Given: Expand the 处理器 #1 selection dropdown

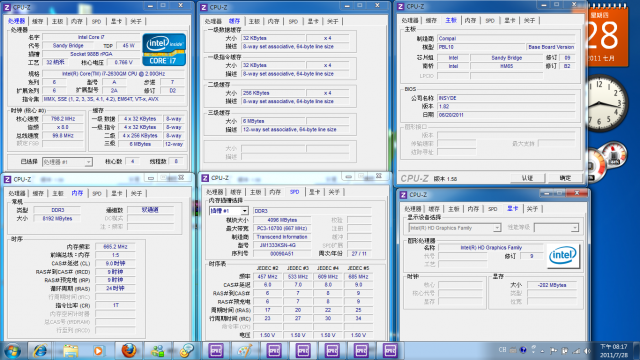Looking at the screenshot, I should click(x=88, y=162).
